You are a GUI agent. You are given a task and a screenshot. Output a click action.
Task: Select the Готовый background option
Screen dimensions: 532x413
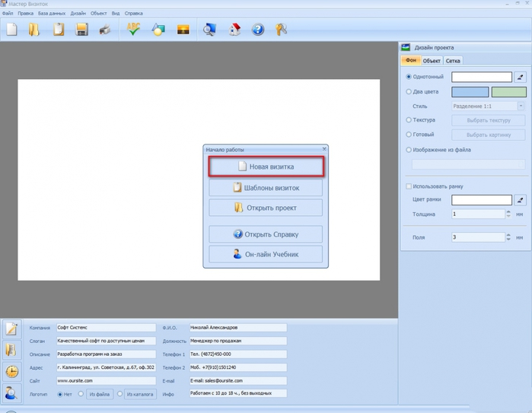409,135
